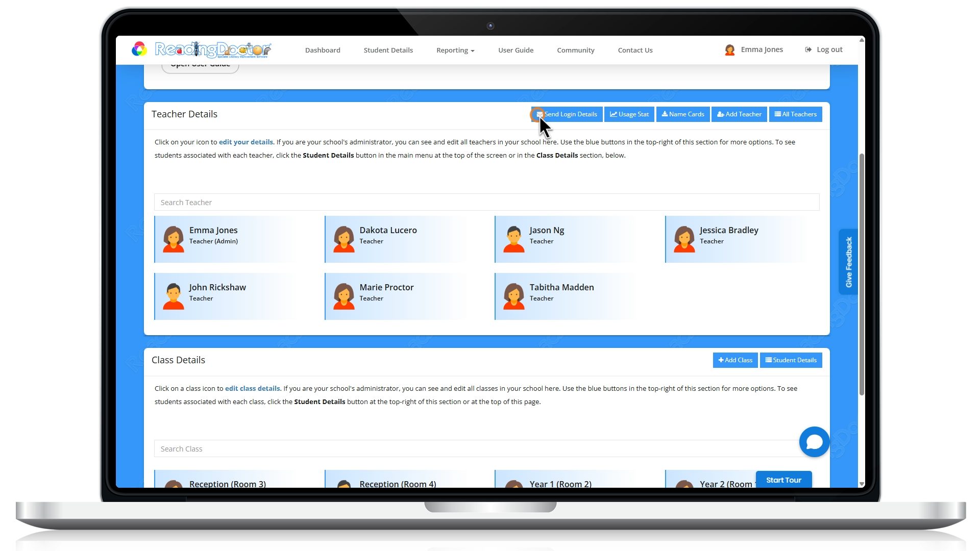Viewport: 980px width, 551px height.
Task: Click Send Login Details button
Action: [567, 114]
